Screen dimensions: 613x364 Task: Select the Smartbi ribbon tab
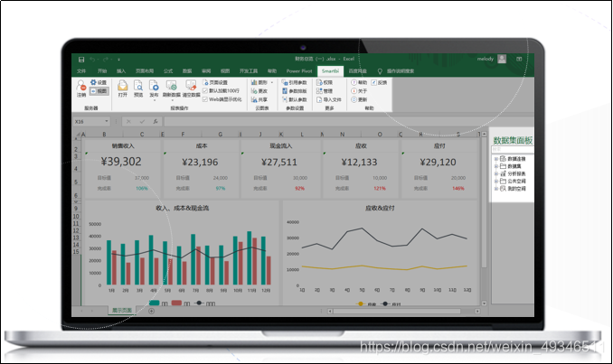pyautogui.click(x=330, y=71)
